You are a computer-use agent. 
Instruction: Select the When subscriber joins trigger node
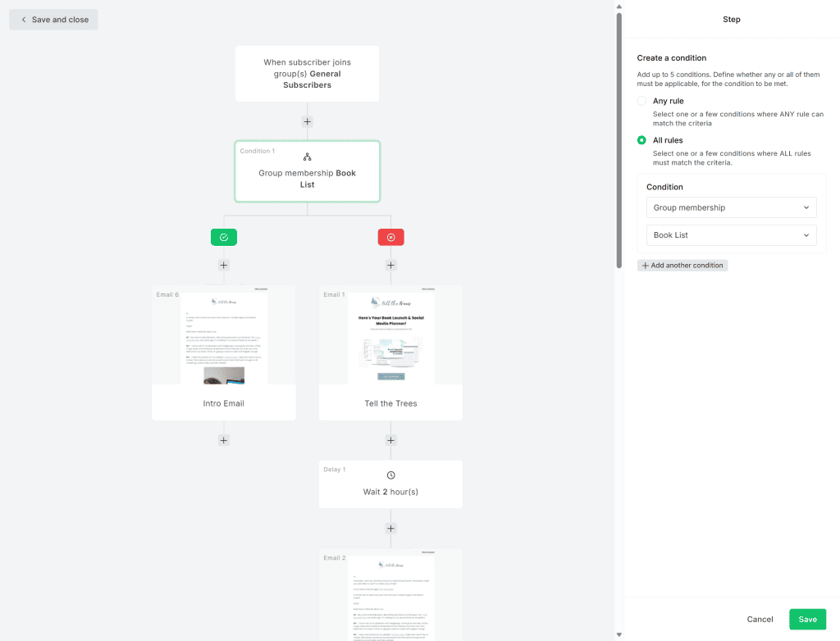pyautogui.click(x=307, y=74)
